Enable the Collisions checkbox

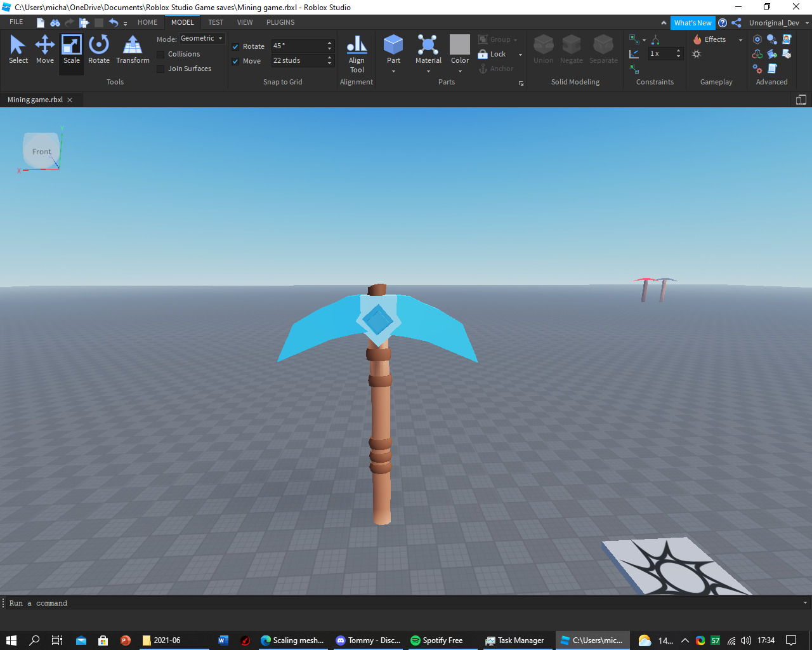(160, 54)
